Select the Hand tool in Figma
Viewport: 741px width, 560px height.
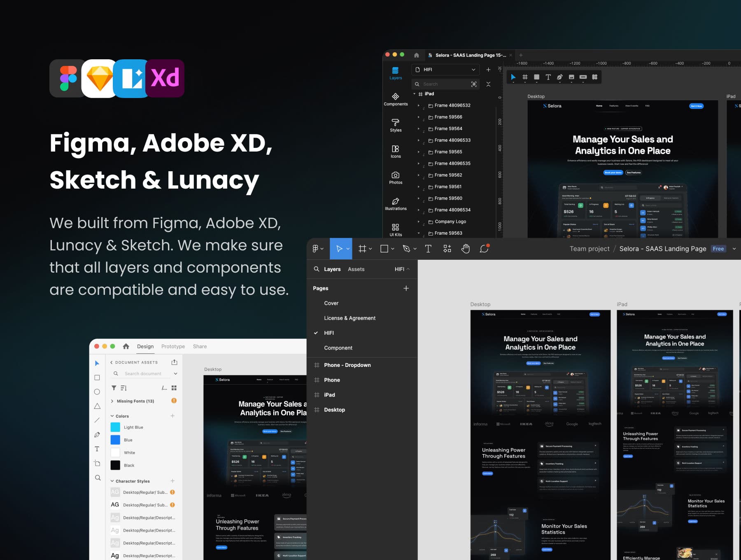point(466,249)
